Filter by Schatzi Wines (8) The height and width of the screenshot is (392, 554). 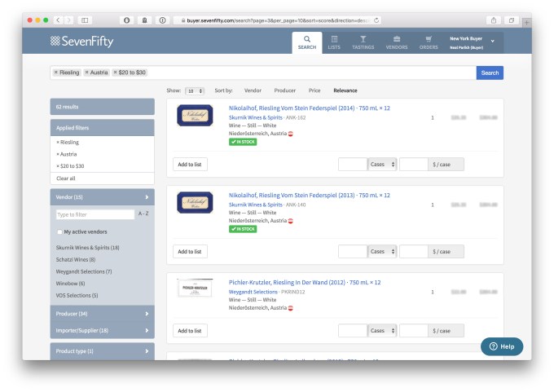(76, 259)
